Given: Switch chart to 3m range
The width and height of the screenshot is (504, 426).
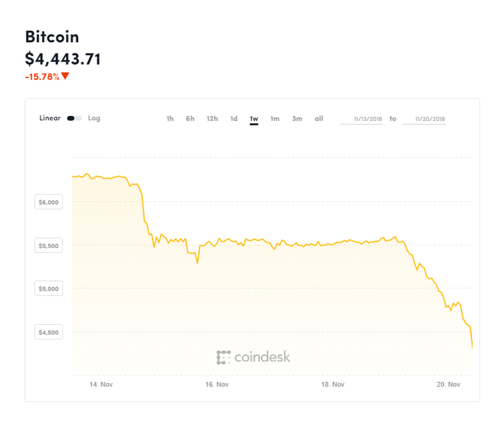Looking at the screenshot, I should tap(297, 119).
